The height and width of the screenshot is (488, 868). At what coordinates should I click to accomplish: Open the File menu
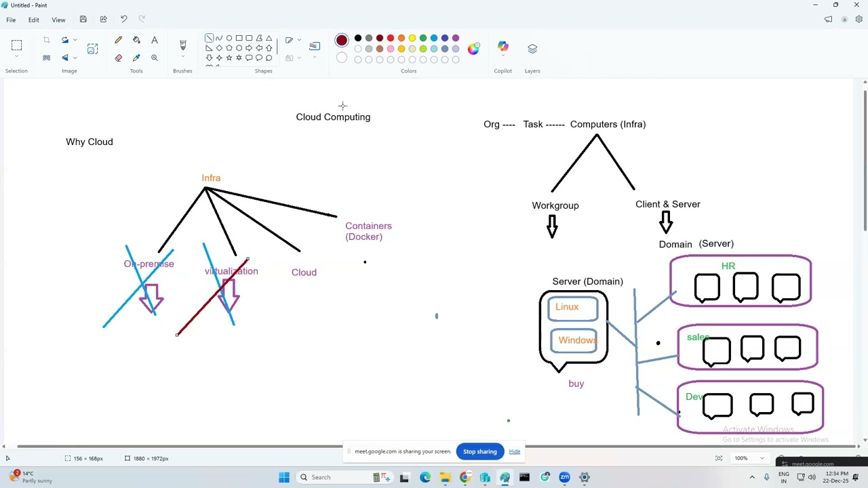tap(11, 20)
